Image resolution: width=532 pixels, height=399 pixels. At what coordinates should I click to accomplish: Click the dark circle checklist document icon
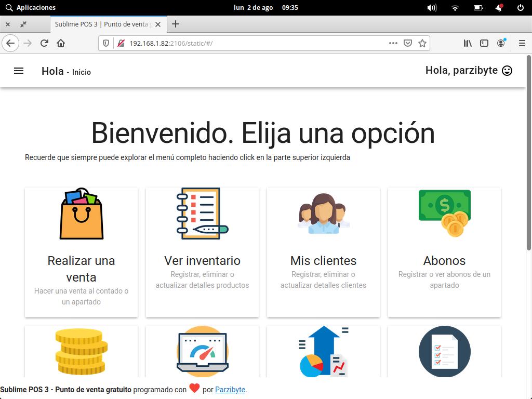[445, 352]
